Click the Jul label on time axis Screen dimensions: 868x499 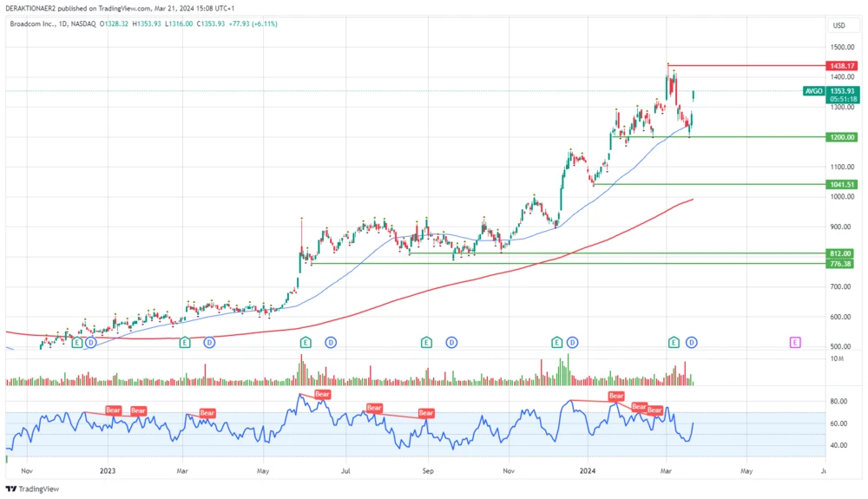[345, 471]
